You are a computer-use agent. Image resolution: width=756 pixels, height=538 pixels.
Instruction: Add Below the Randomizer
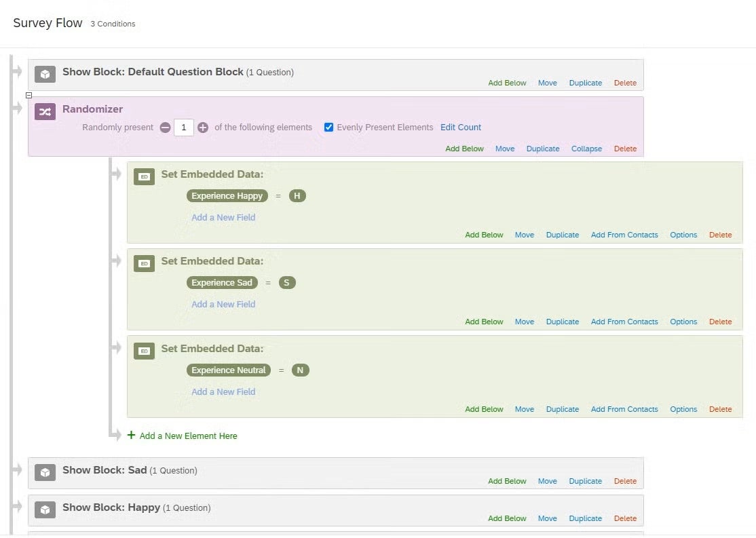click(464, 149)
